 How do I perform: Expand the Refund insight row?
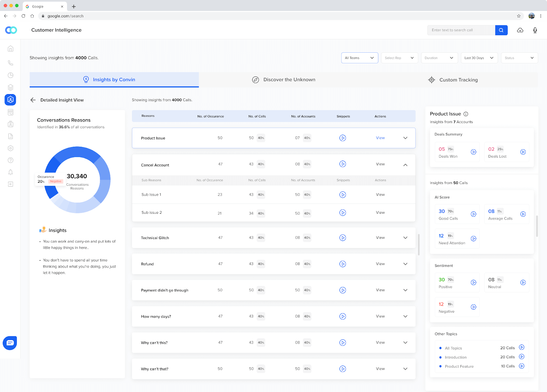[405, 264]
